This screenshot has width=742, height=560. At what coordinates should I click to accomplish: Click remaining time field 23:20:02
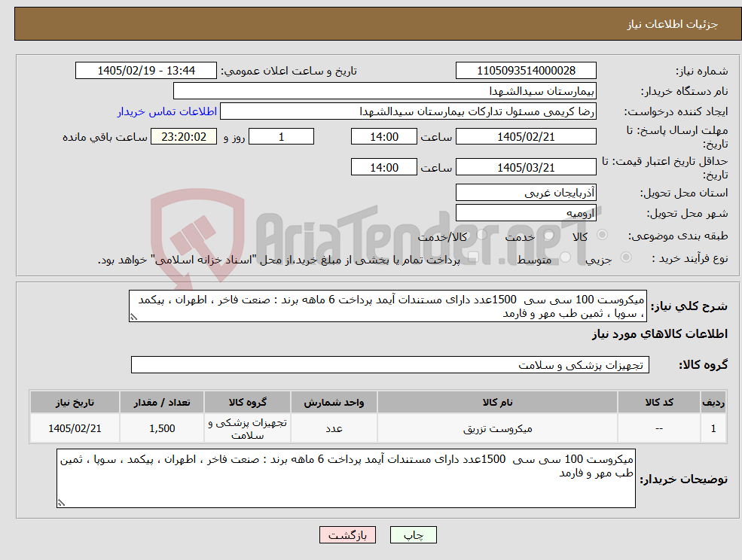click(x=184, y=137)
